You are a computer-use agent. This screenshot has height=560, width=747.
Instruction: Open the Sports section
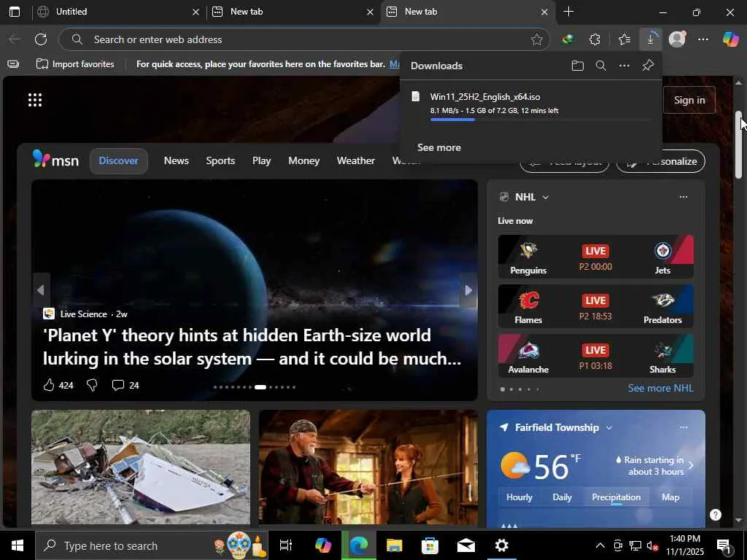pyautogui.click(x=220, y=161)
